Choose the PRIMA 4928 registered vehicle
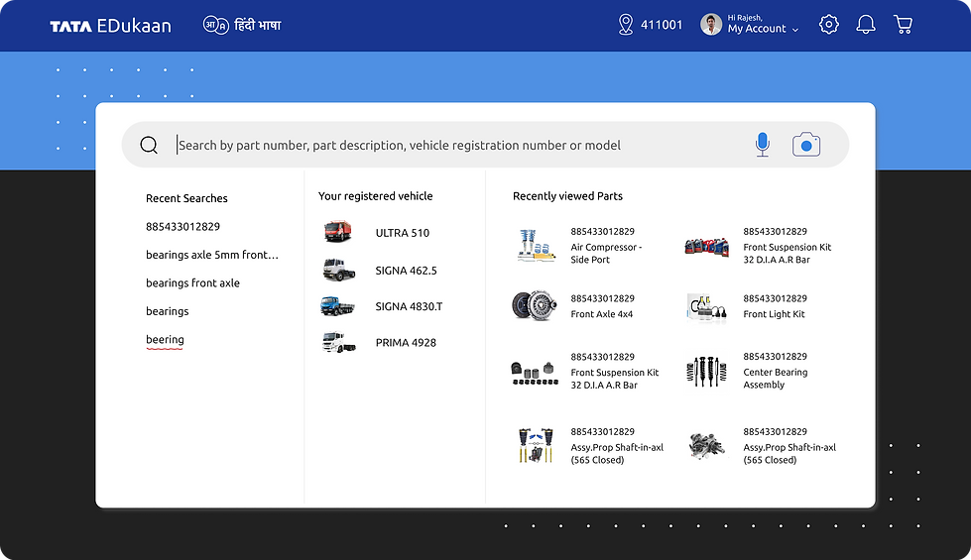 pos(406,343)
